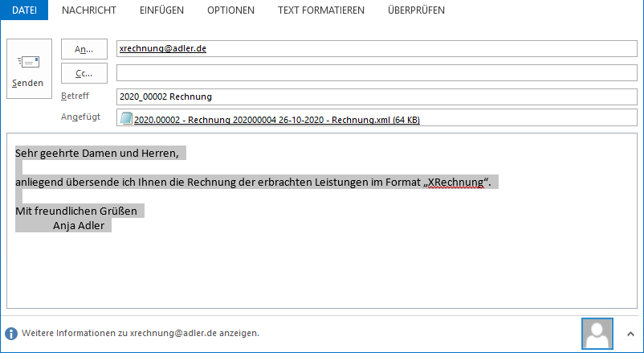The height and width of the screenshot is (353, 644).
Task: Go to the TEXT FORMATIEREN tab
Action: [320, 10]
